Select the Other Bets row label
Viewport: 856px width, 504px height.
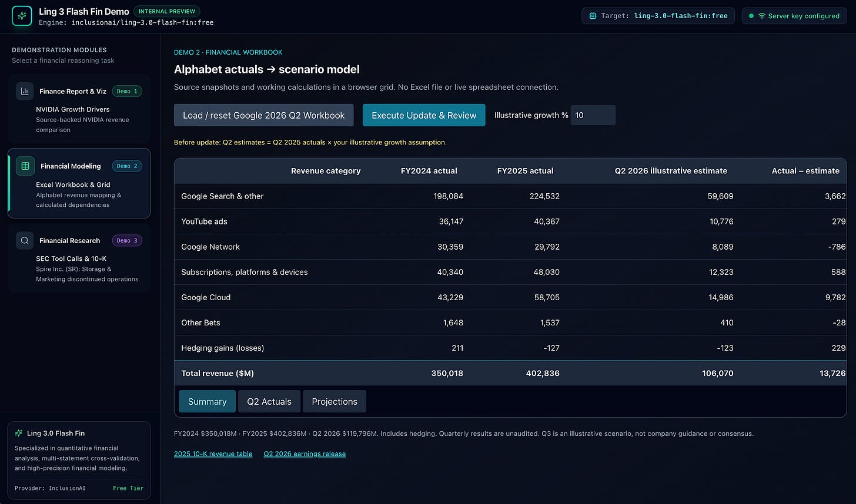[x=200, y=322]
